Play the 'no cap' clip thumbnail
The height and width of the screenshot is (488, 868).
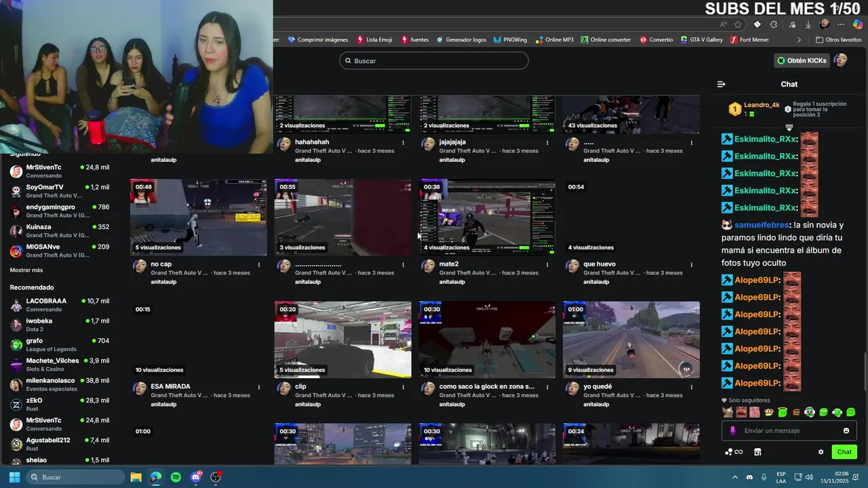click(x=199, y=218)
